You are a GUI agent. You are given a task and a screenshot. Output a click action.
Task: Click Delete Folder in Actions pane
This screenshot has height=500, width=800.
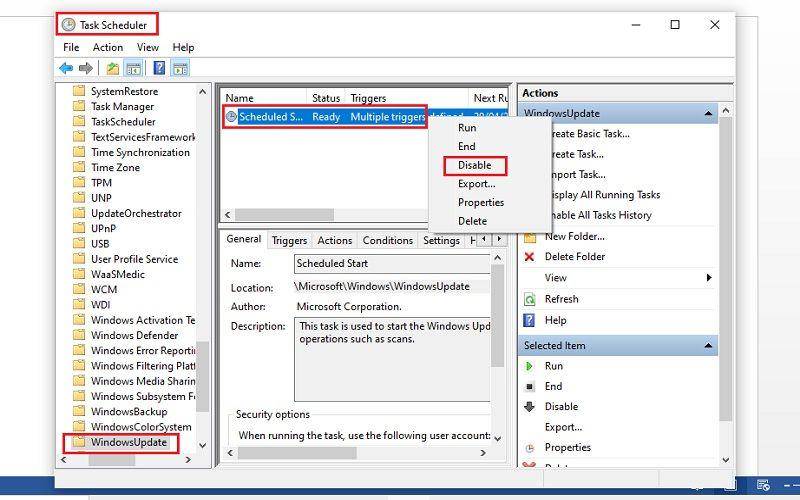(x=575, y=257)
